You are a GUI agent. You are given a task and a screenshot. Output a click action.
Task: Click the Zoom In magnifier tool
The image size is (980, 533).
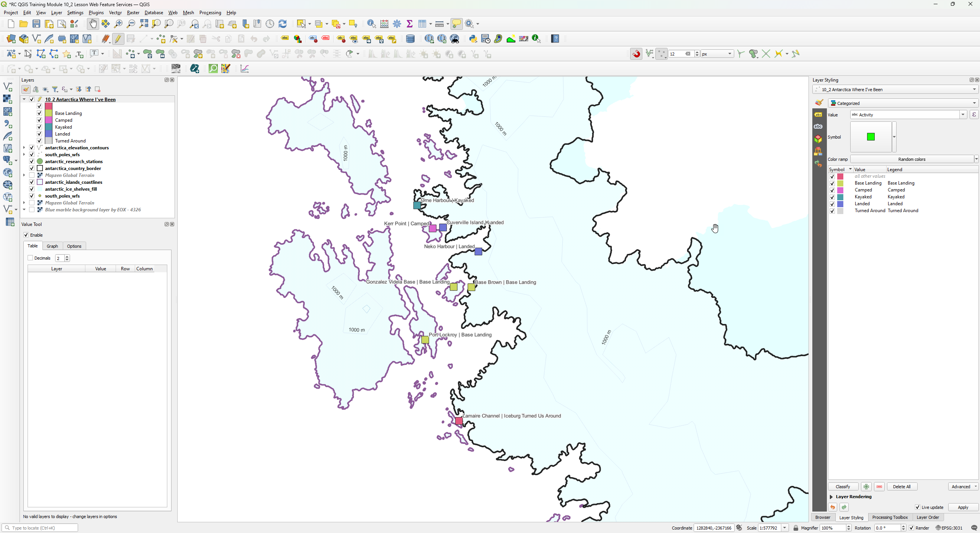pyautogui.click(x=118, y=24)
